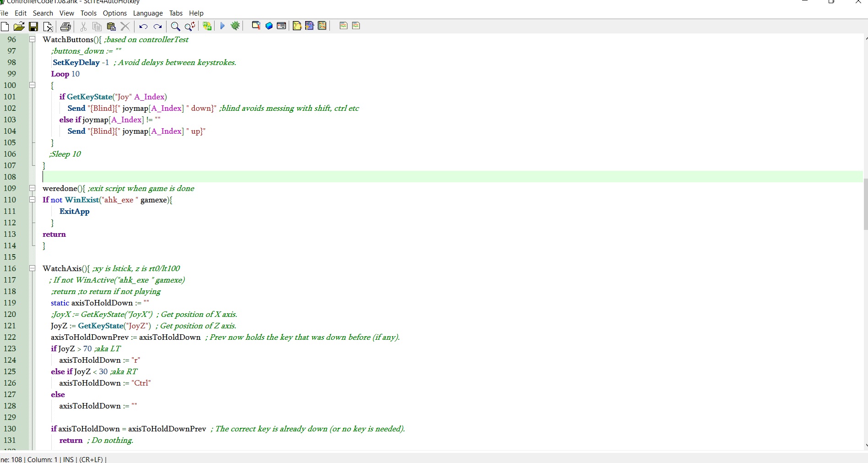Viewport: 868px width, 463px height.
Task: Click line number 129 in the margin
Action: [10, 417]
